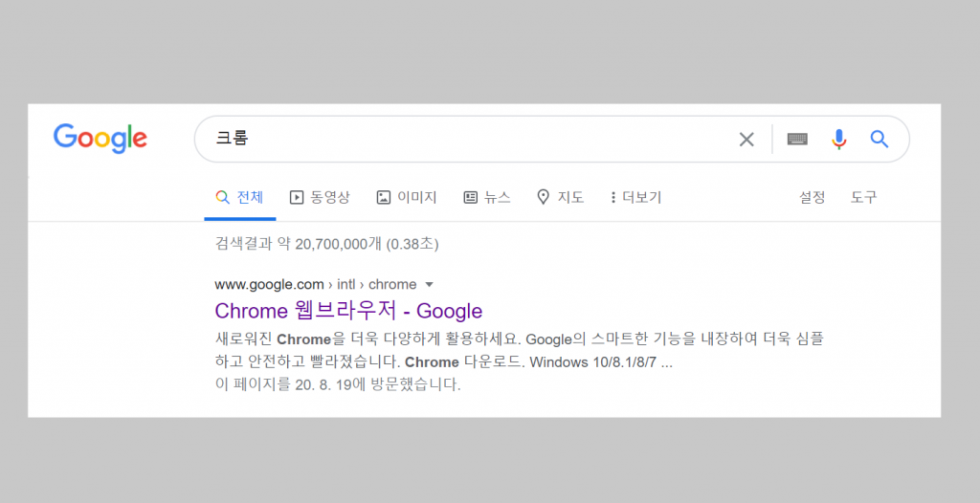Image resolution: width=980 pixels, height=503 pixels.
Task: Expand the dropdown arrow beside chrome URL
Action: 429,285
